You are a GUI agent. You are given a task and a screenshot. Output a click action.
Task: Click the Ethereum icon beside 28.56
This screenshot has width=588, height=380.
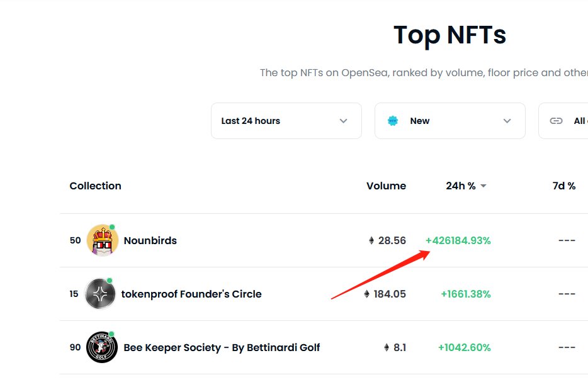click(x=371, y=240)
